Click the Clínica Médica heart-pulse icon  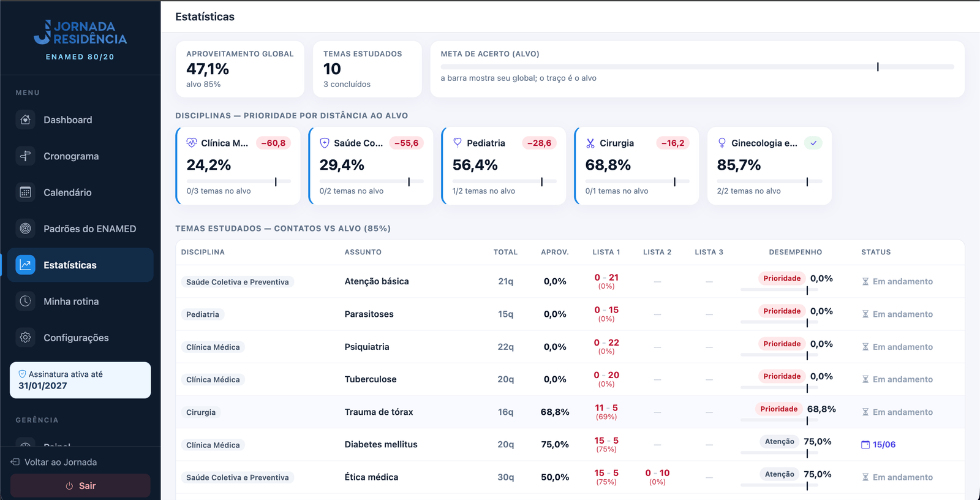tap(192, 143)
